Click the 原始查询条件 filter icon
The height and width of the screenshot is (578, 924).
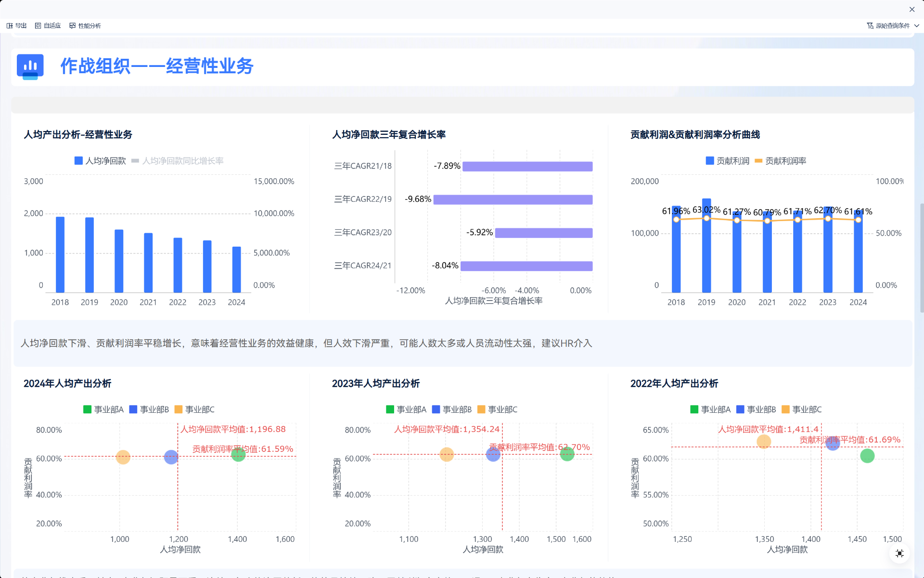pyautogui.click(x=870, y=26)
